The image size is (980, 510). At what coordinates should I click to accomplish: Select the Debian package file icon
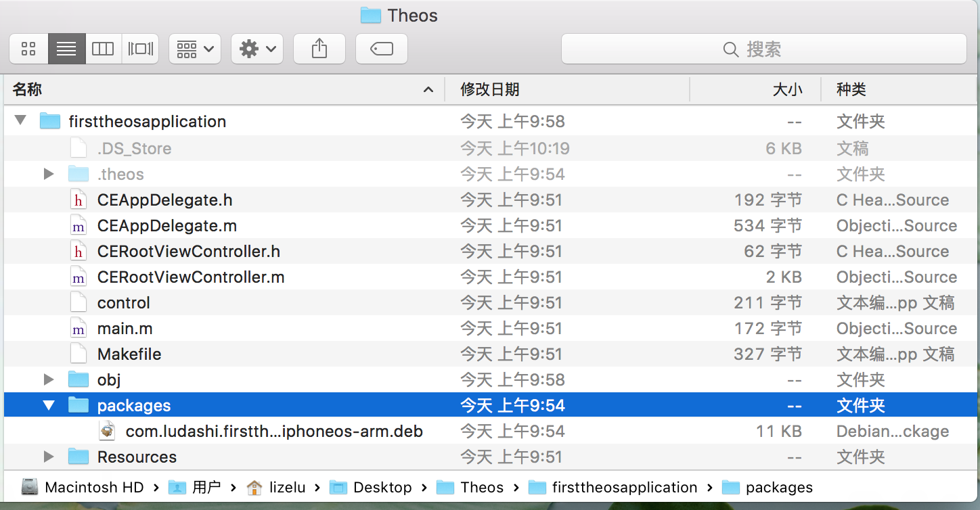click(107, 431)
